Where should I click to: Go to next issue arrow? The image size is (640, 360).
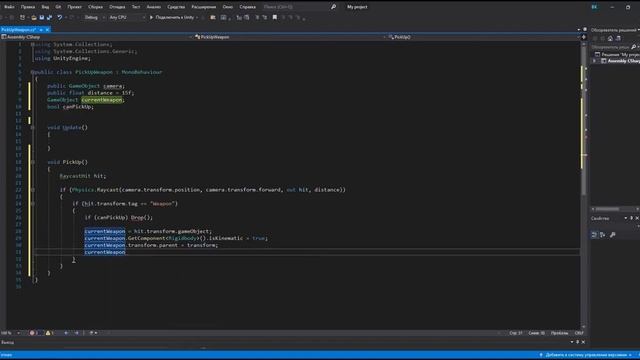77,333
